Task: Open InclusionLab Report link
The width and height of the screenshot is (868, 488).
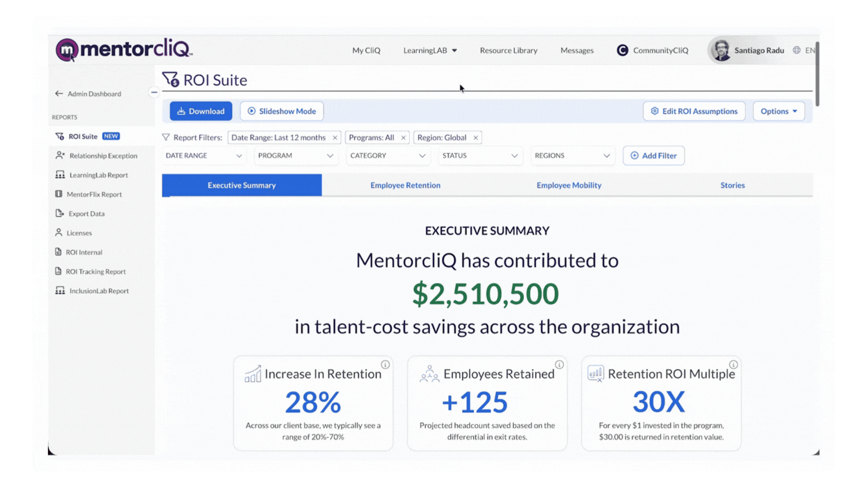Action: [x=99, y=291]
